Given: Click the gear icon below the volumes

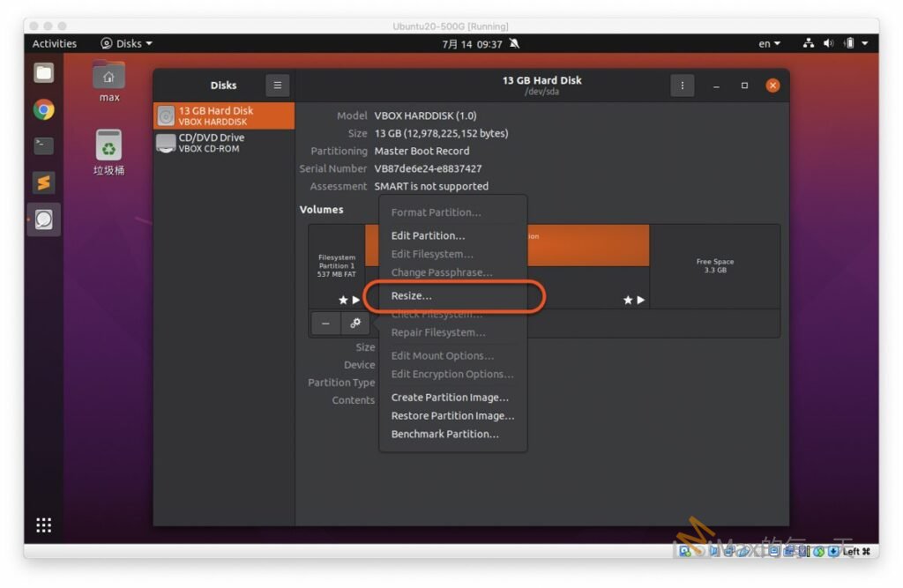Looking at the screenshot, I should (355, 324).
